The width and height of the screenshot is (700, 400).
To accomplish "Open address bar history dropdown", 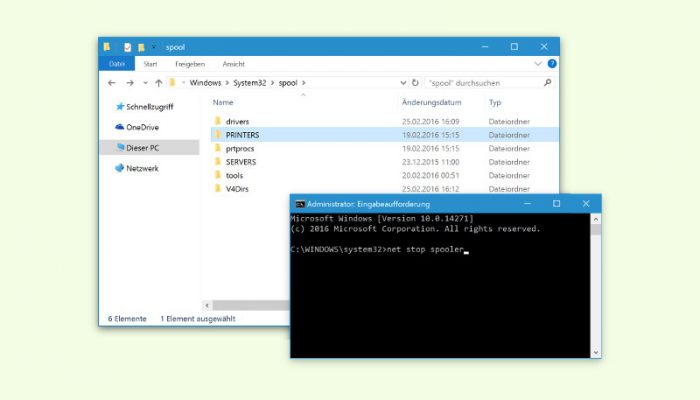I will tap(403, 83).
